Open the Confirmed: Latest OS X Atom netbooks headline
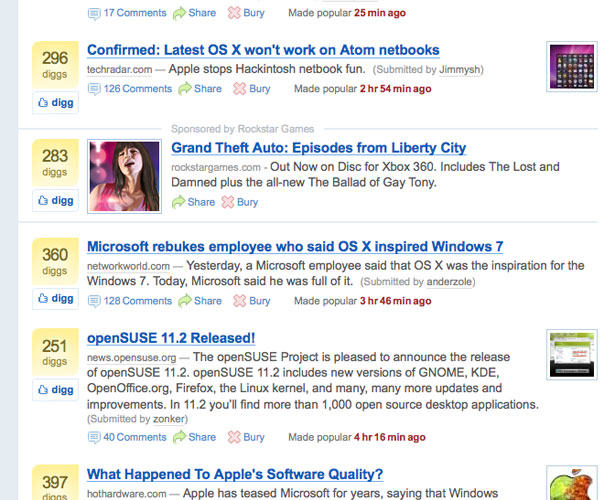 [x=263, y=50]
